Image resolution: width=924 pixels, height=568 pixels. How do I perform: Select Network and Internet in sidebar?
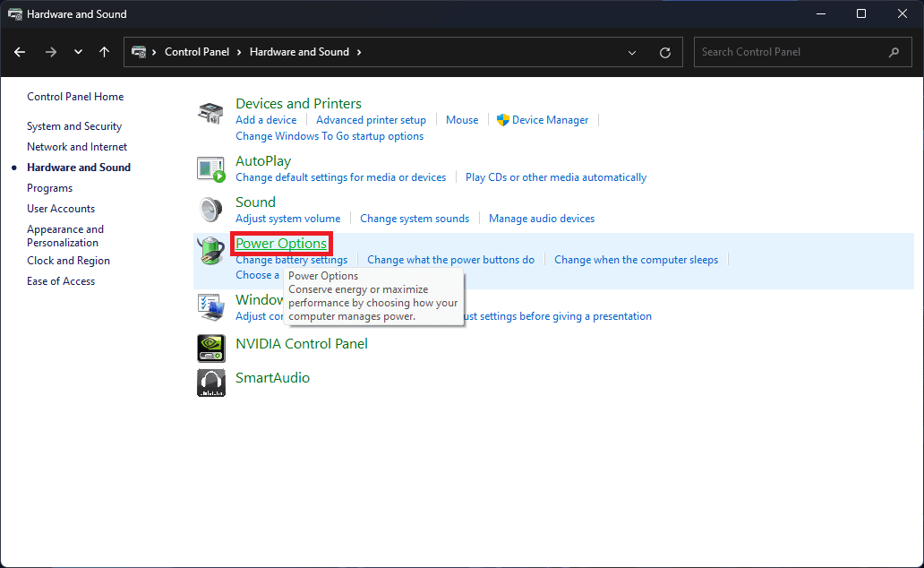pyautogui.click(x=77, y=147)
